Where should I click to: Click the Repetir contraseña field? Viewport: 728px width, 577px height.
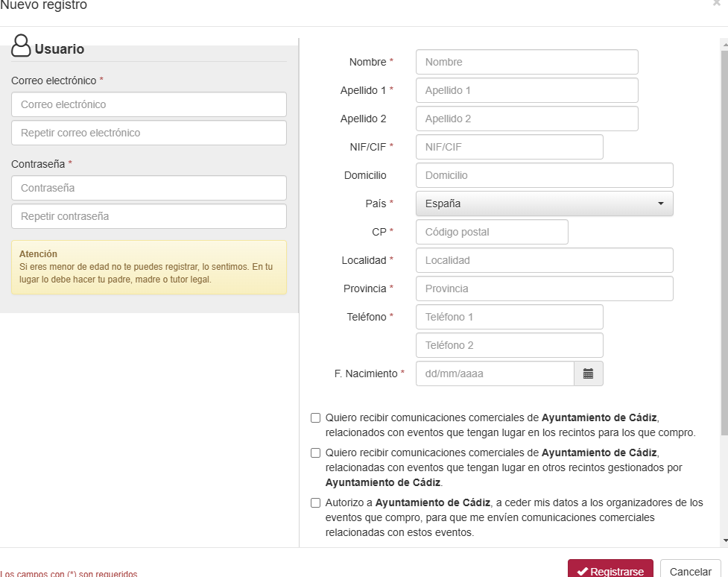pyautogui.click(x=149, y=216)
